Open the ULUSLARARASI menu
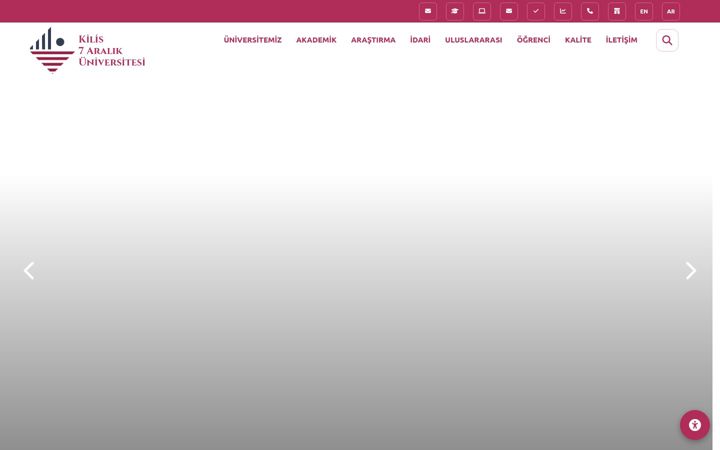The image size is (720, 450). 473,40
